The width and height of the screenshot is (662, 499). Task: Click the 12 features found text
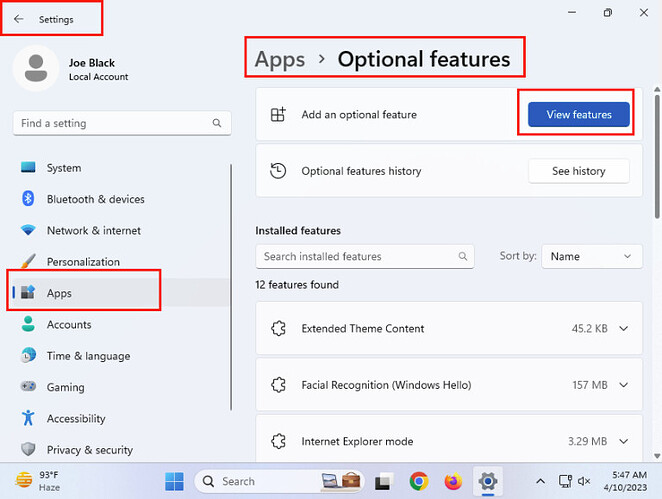[x=297, y=285]
